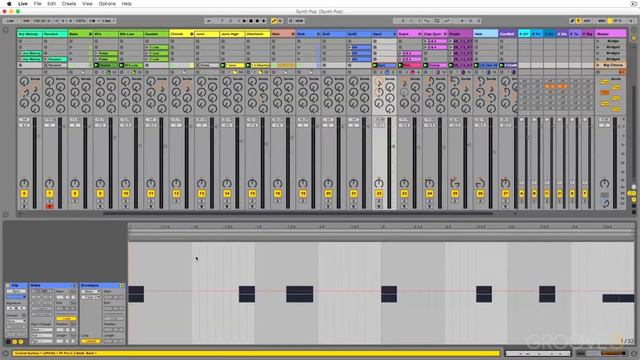This screenshot has height=360, width=640.
Task: Unfold the Kick group track
Action: click(318, 34)
